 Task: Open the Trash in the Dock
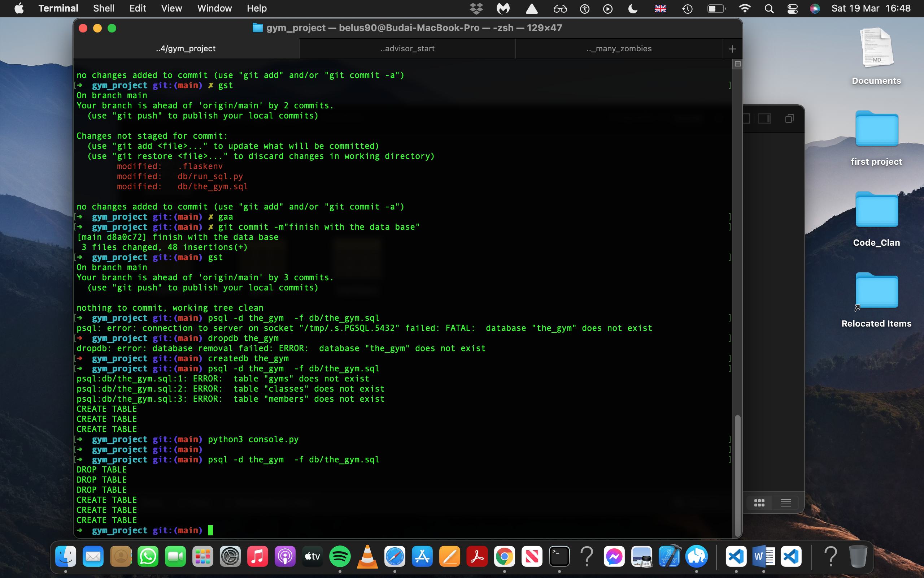click(858, 556)
